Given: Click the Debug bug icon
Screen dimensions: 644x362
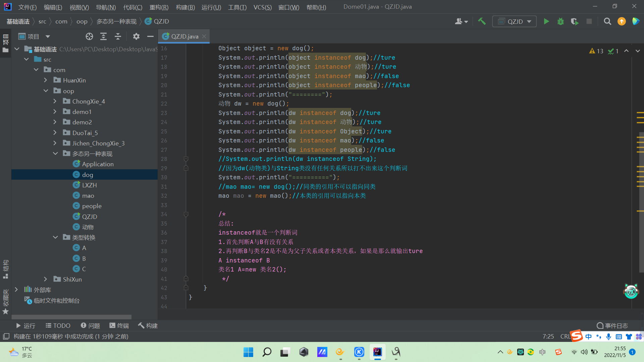Looking at the screenshot, I should point(560,21).
